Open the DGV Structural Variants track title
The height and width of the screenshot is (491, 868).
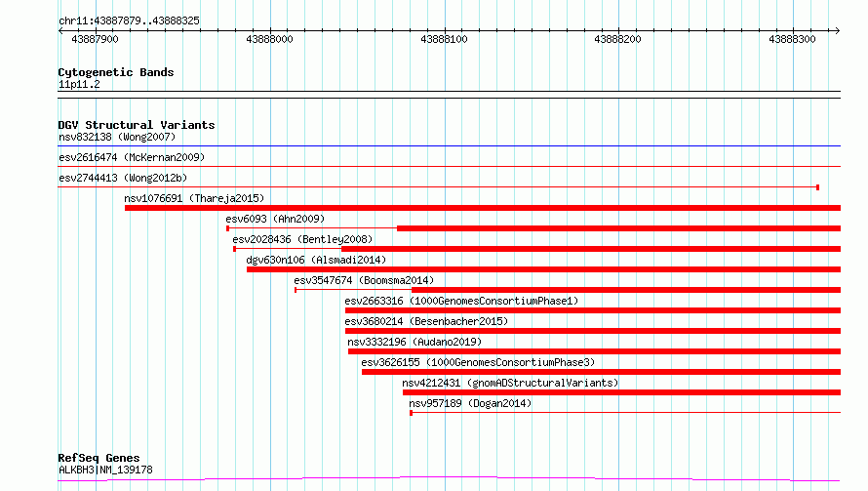(137, 125)
